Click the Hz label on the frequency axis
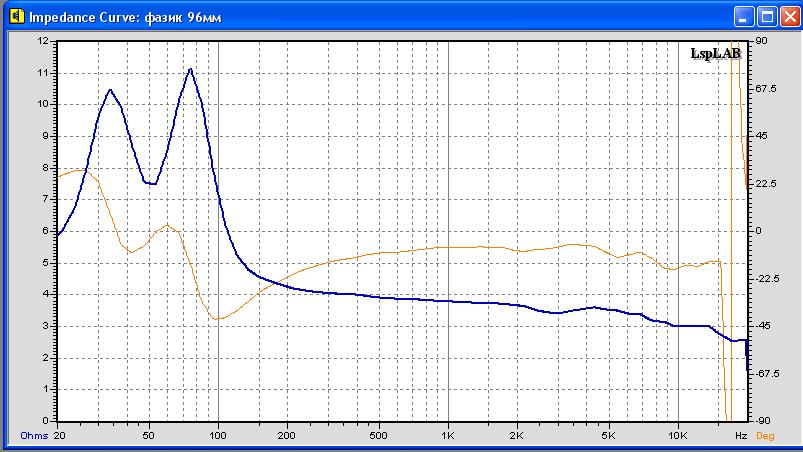 coord(740,436)
